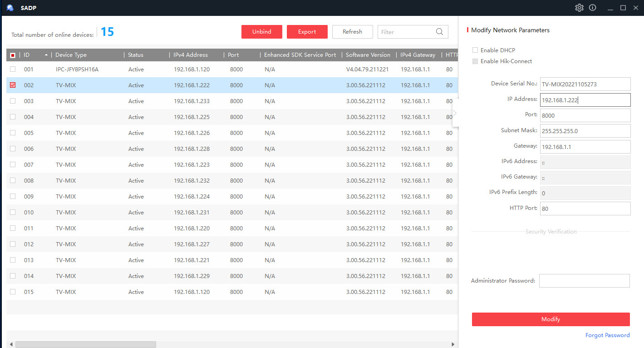Click the Device Serial No. field

click(585, 84)
